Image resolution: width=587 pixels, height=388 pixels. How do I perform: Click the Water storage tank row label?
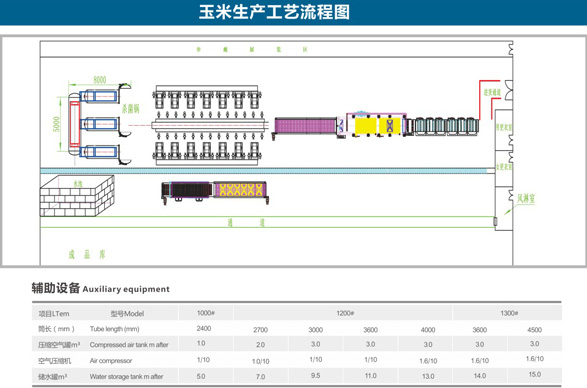[126, 376]
